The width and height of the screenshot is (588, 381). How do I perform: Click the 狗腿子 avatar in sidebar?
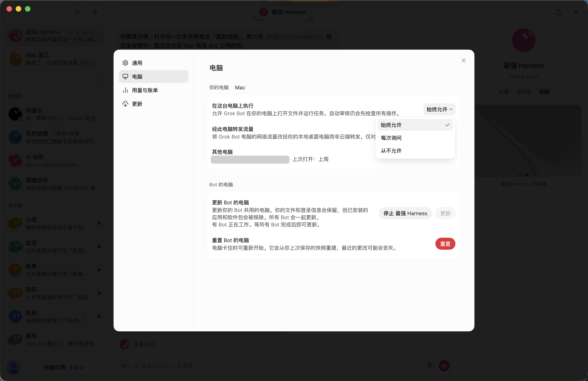(x=15, y=114)
